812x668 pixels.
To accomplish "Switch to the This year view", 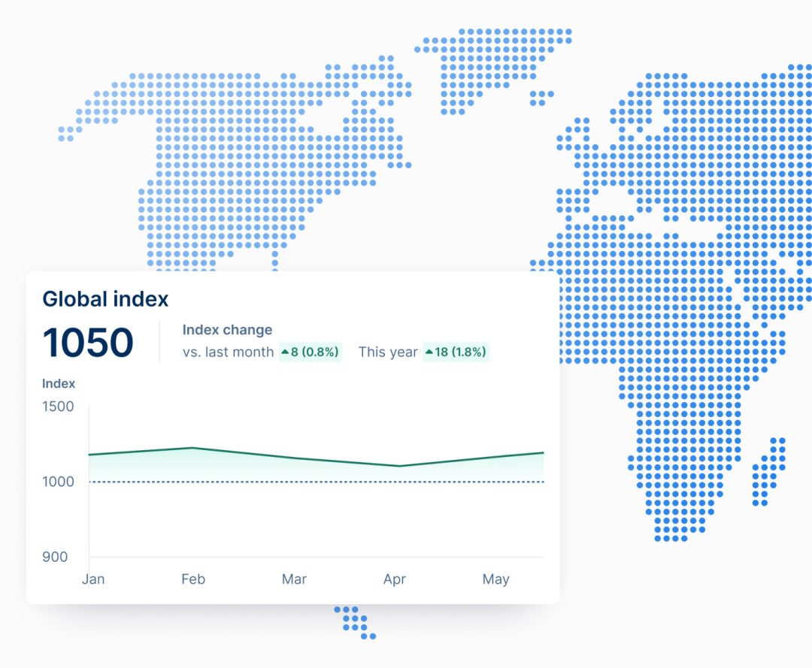I will point(389,352).
